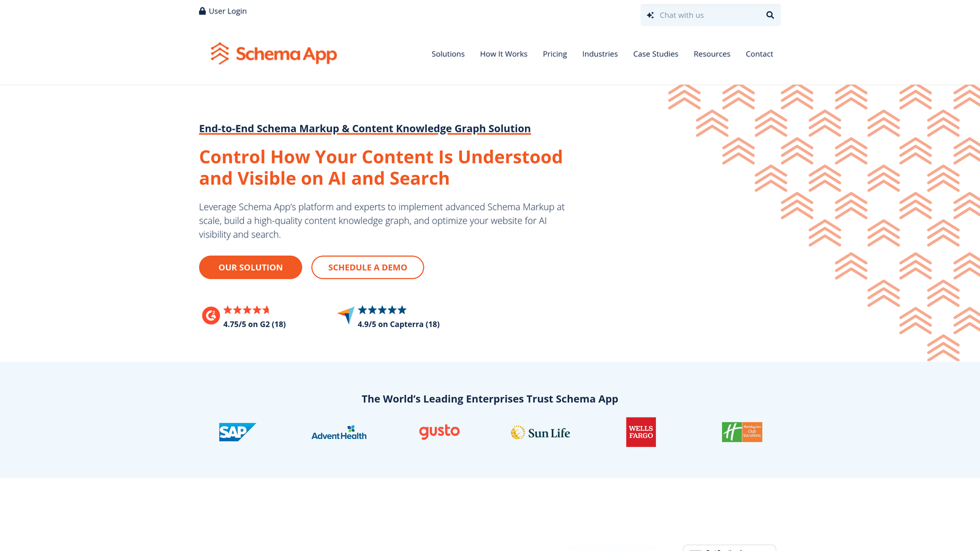Click the lock icon beside User Login
Viewport: 980px width, 551px height.
pos(202,11)
